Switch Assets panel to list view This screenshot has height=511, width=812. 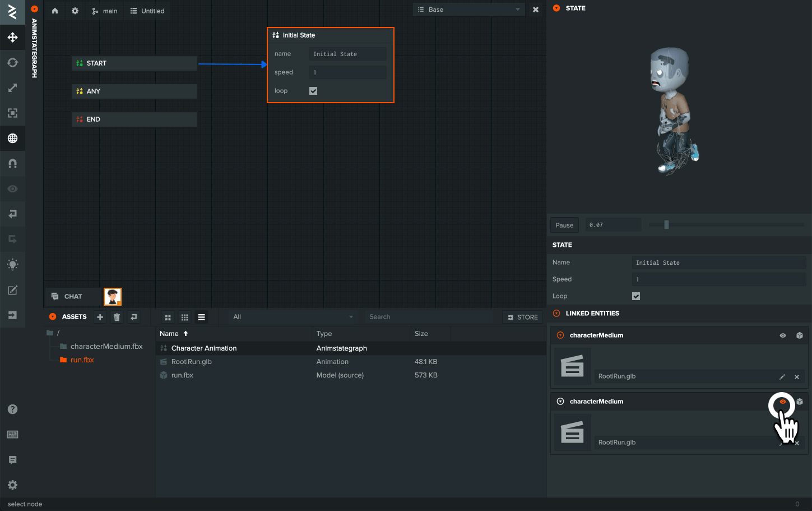click(201, 317)
